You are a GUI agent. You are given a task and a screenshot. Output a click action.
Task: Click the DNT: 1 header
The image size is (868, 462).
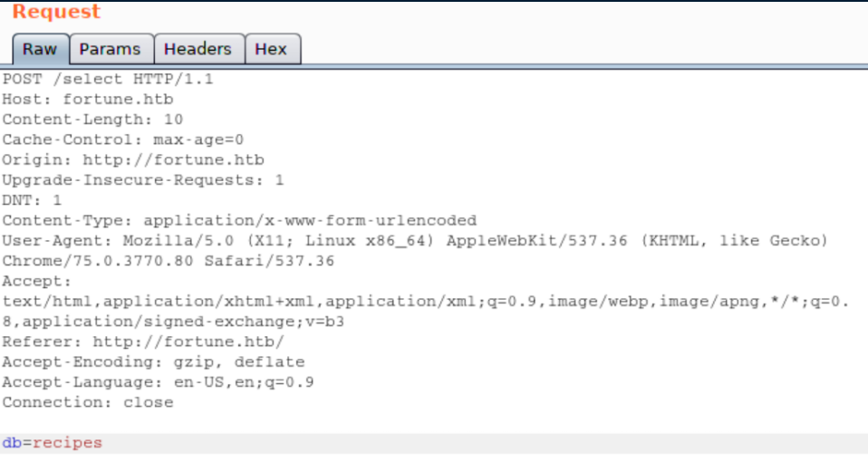click(32, 200)
